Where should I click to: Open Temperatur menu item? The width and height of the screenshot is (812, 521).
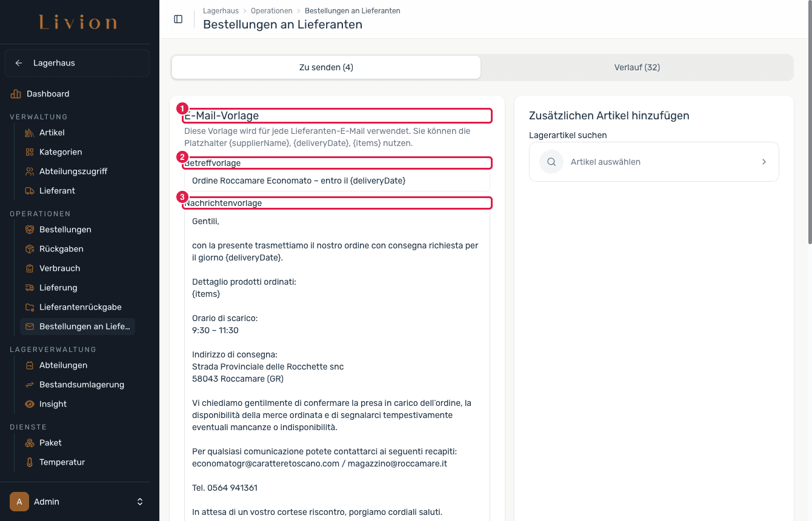62,462
